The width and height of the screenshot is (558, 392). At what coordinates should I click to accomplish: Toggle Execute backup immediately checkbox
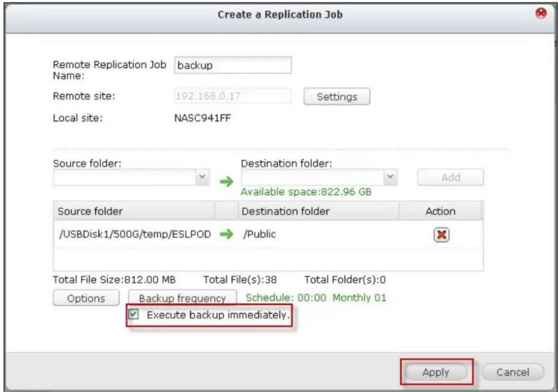point(133,314)
